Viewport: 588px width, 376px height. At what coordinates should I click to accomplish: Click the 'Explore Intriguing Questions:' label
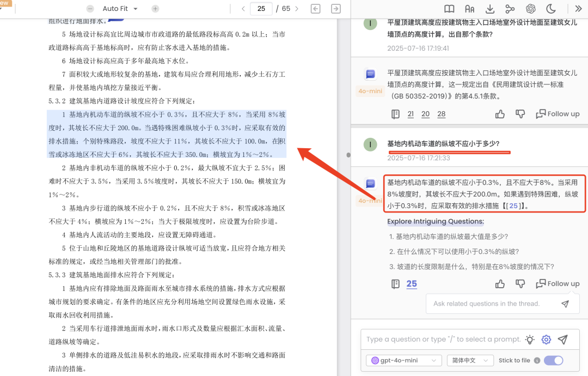tap(436, 221)
